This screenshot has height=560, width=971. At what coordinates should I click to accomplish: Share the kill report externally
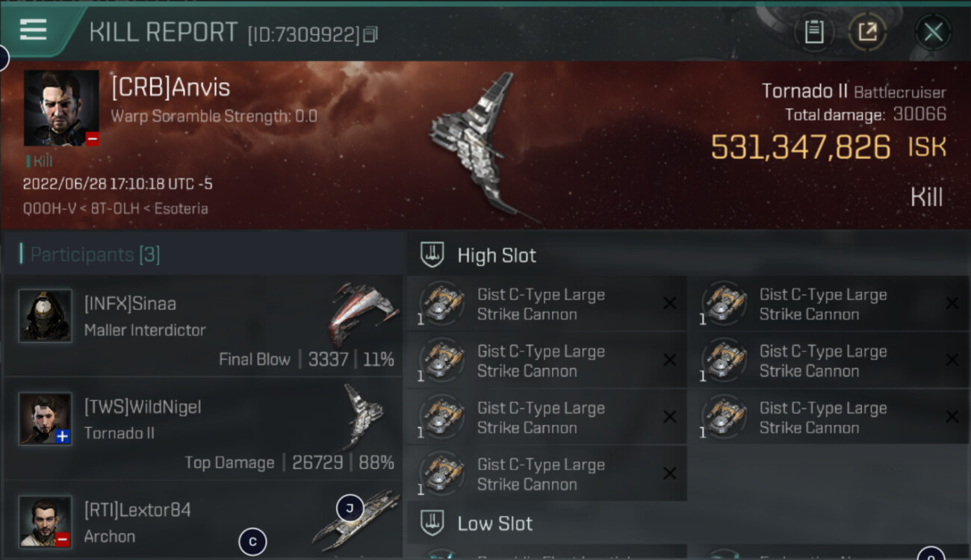(x=867, y=32)
